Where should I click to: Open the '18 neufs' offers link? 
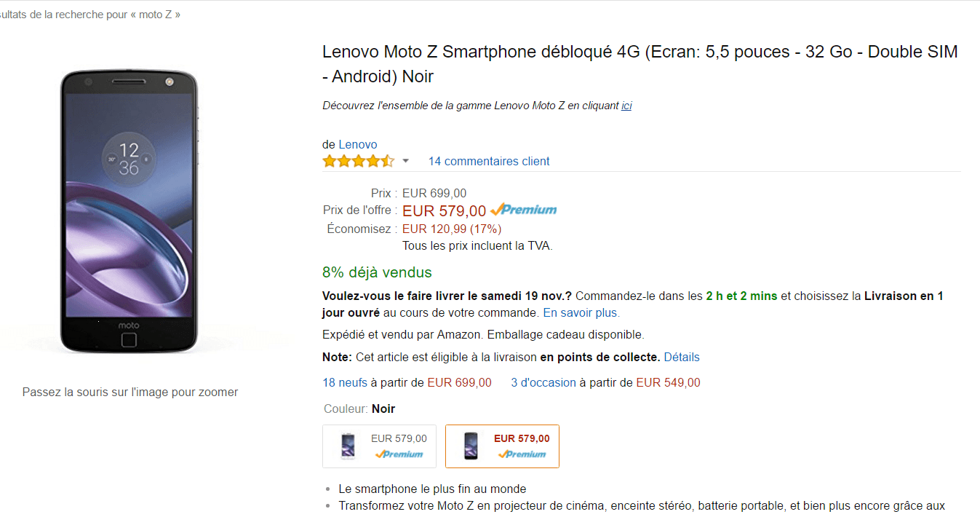pyautogui.click(x=345, y=382)
